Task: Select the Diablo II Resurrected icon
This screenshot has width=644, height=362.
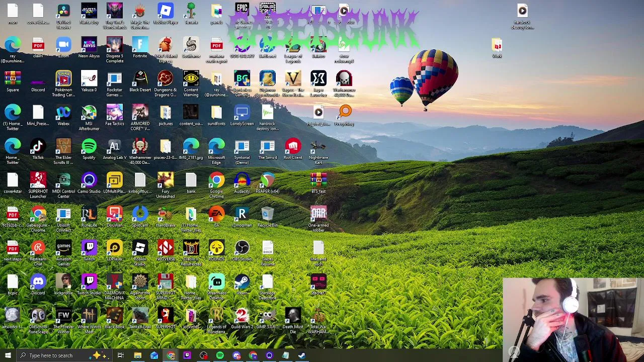Action: [x=191, y=253]
